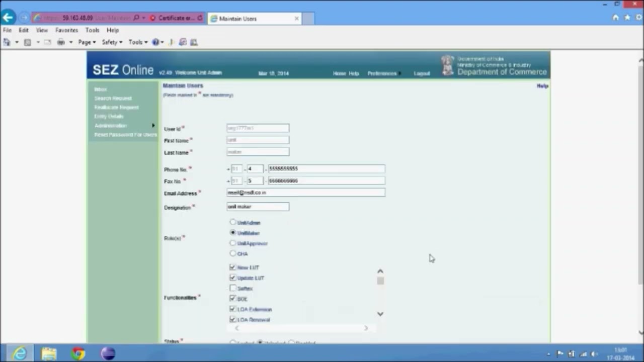Click the browser back arrow button
Screen dimensions: 644x362
click(7, 18)
